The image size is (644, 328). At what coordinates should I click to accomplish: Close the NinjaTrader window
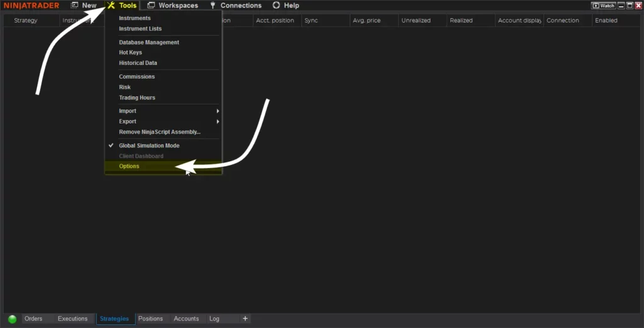(x=639, y=5)
